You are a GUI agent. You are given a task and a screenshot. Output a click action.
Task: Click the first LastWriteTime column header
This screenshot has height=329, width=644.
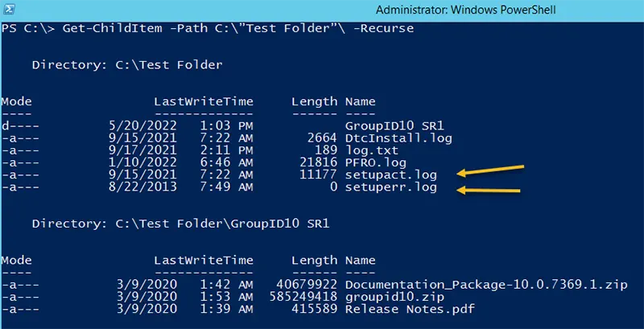click(204, 101)
